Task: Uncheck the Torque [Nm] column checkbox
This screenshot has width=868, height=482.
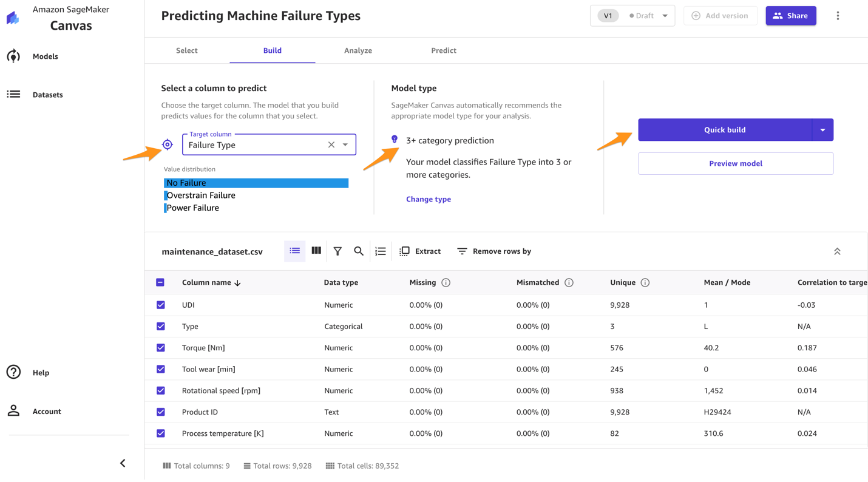Action: pos(161,348)
